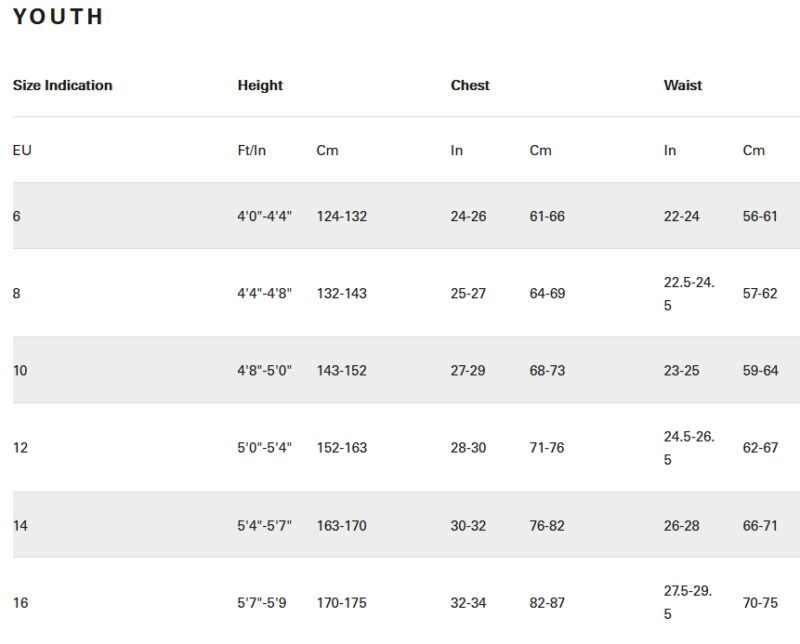Click the 22.5-24.5 waist inches cell
The image size is (800, 644).
pyautogui.click(x=689, y=293)
